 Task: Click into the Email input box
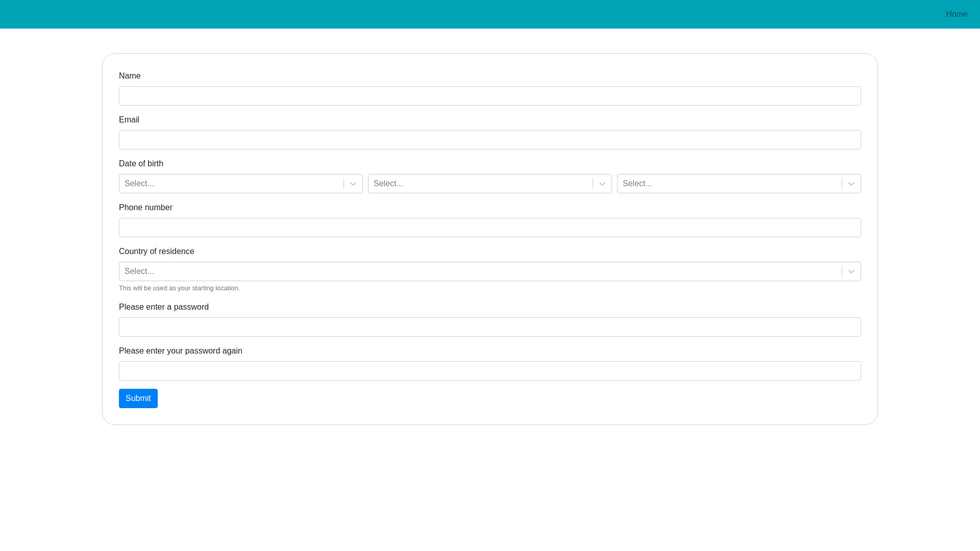490,140
